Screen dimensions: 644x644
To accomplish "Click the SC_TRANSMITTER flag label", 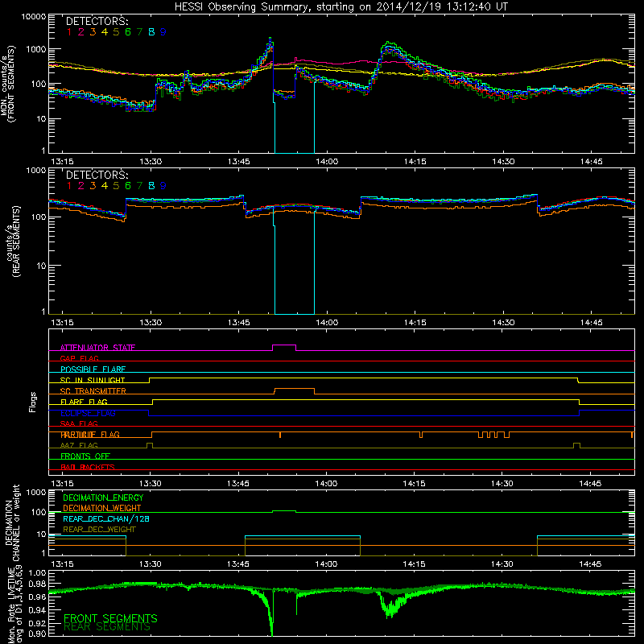I will 93,390.
